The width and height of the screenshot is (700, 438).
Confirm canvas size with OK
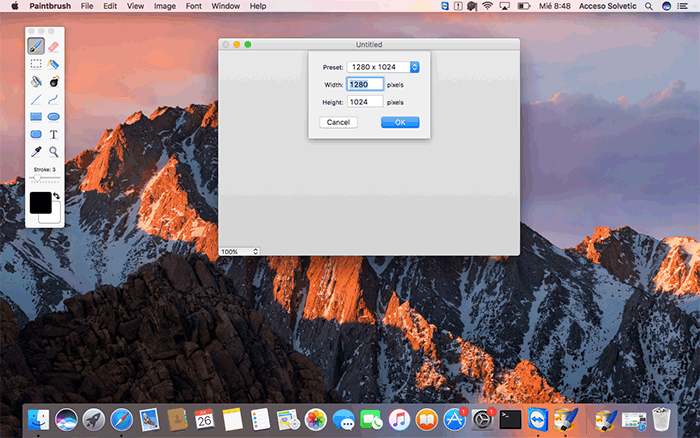(400, 122)
